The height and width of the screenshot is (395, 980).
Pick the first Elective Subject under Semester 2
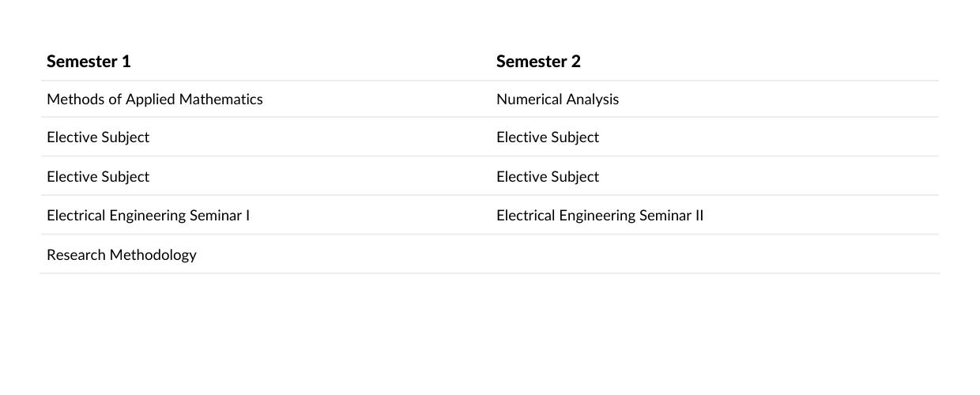548,137
